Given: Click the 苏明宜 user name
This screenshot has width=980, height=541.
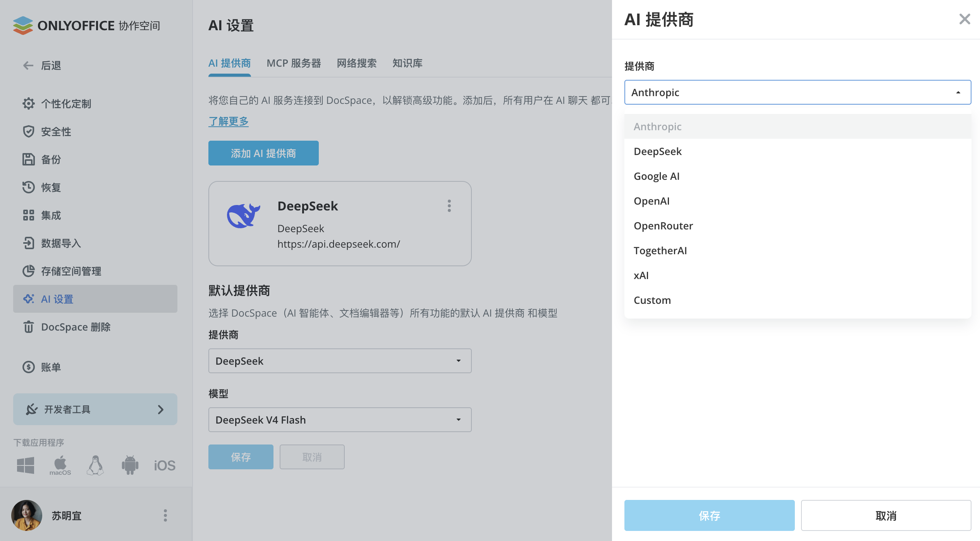Looking at the screenshot, I should [x=67, y=515].
